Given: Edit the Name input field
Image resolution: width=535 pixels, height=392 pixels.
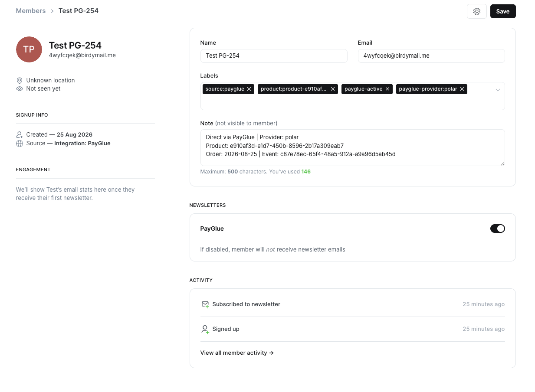Looking at the screenshot, I should (274, 56).
